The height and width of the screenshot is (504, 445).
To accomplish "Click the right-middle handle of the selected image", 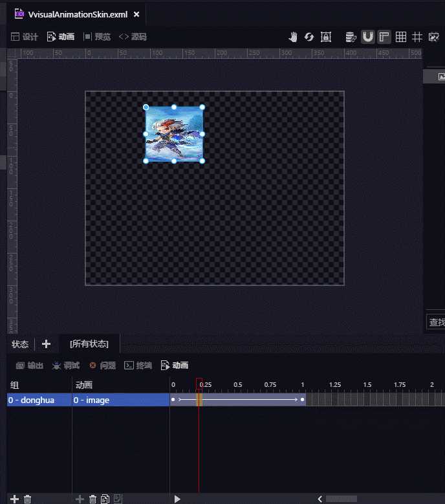I will coord(202,134).
